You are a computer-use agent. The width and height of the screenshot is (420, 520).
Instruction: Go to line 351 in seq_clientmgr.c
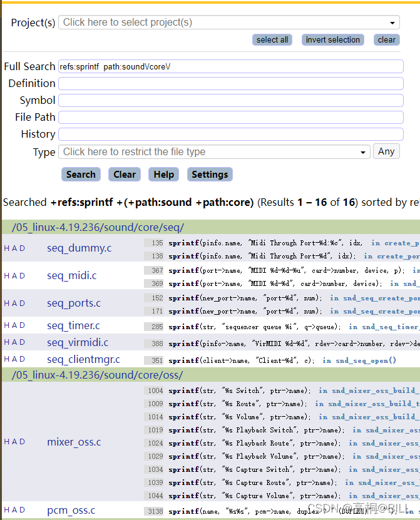(x=154, y=360)
